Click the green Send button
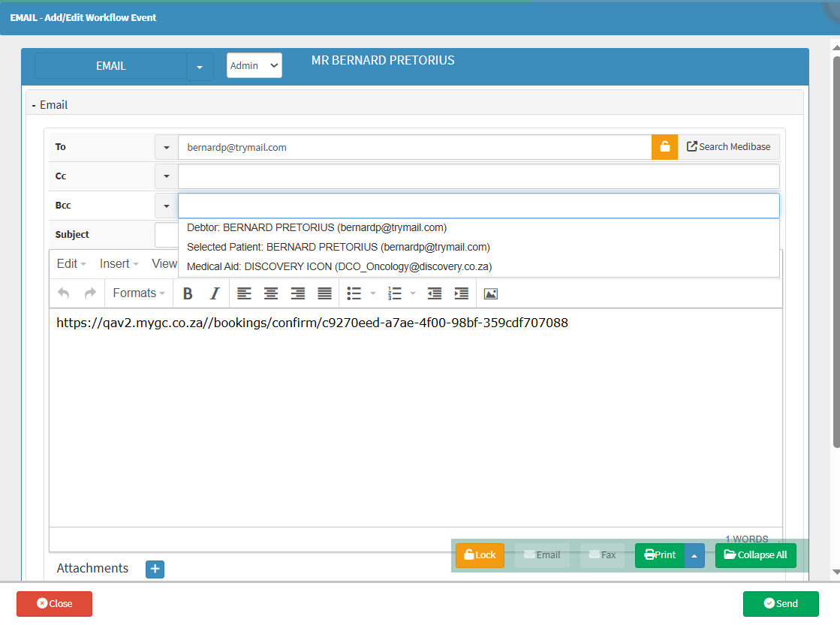The height and width of the screenshot is (625, 840). [x=781, y=604]
